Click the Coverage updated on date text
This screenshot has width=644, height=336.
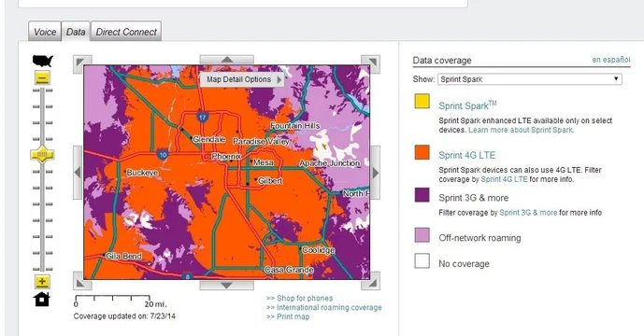124,316
